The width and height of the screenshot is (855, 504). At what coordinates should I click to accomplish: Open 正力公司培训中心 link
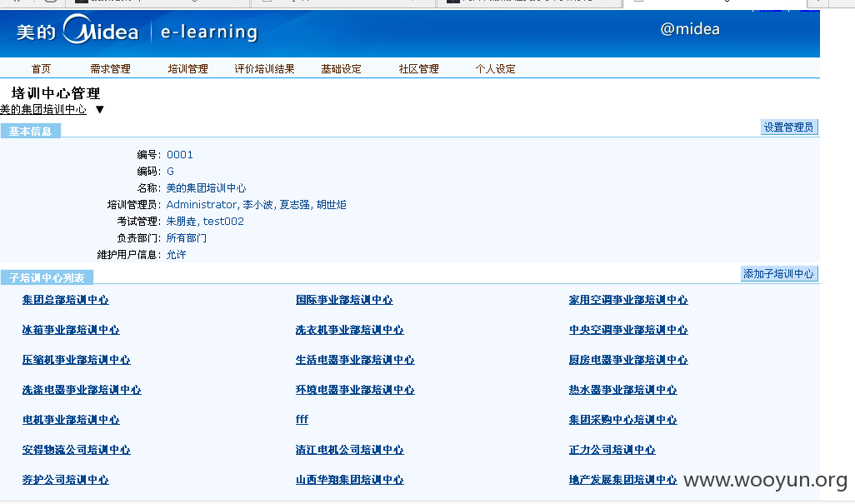coord(612,450)
